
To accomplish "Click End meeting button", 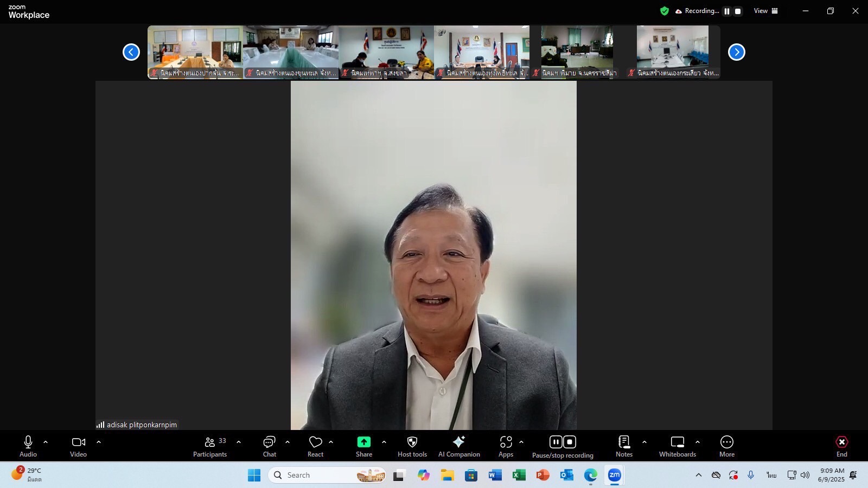I will [842, 447].
